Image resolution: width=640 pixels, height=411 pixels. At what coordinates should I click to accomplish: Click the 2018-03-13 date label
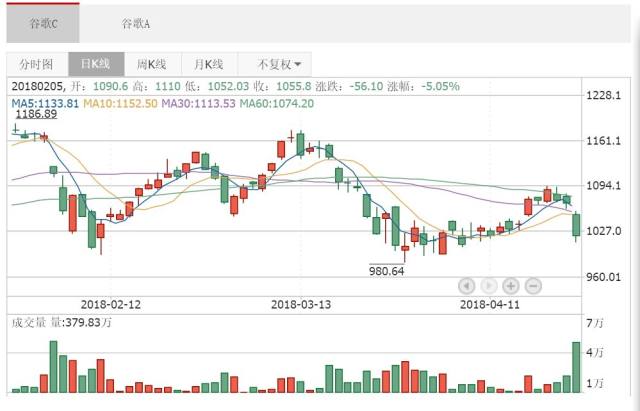[301, 304]
